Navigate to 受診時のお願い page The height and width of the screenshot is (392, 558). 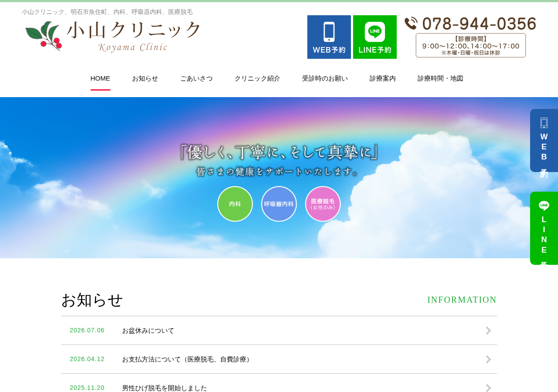point(325,78)
